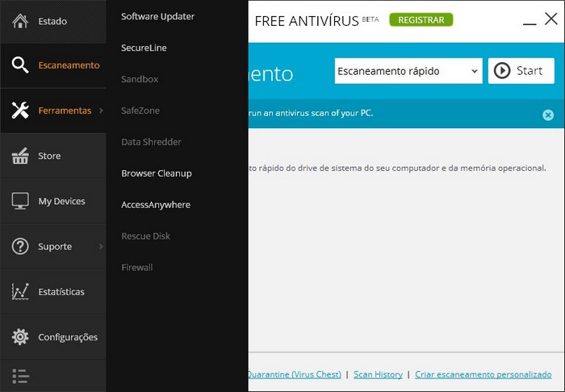Select Rescue Disk in tools menu
Screen dimensions: 565x392
point(145,236)
